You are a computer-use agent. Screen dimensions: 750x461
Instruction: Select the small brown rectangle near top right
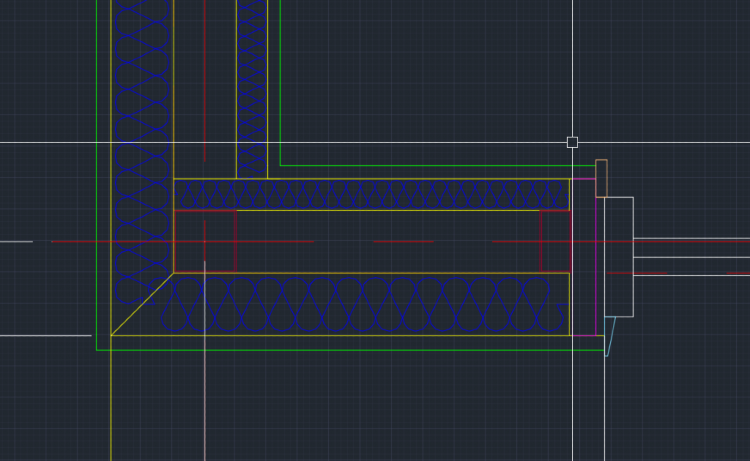click(601, 178)
